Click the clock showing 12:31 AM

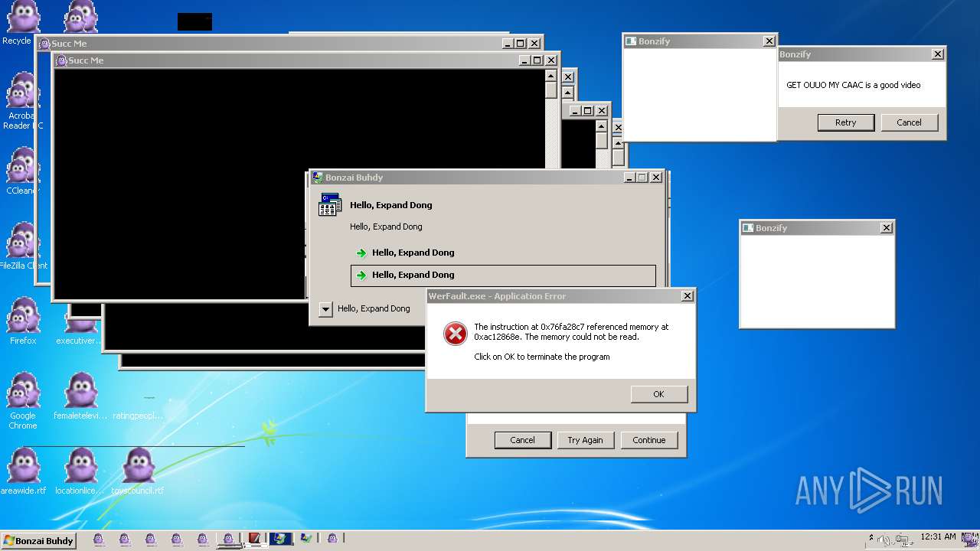click(938, 537)
